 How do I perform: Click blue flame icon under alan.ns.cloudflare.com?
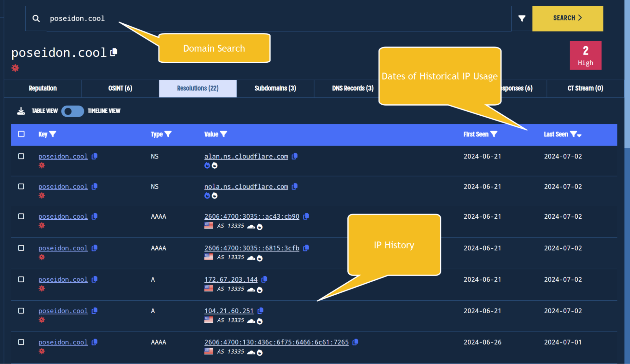pyautogui.click(x=207, y=165)
